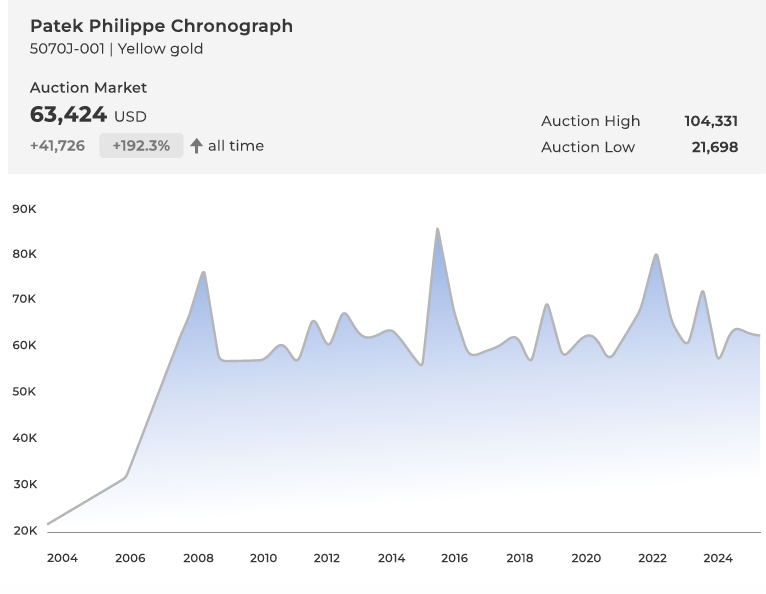The image size is (766, 594).
Task: Click the 63,424 price value
Action: (x=68, y=115)
